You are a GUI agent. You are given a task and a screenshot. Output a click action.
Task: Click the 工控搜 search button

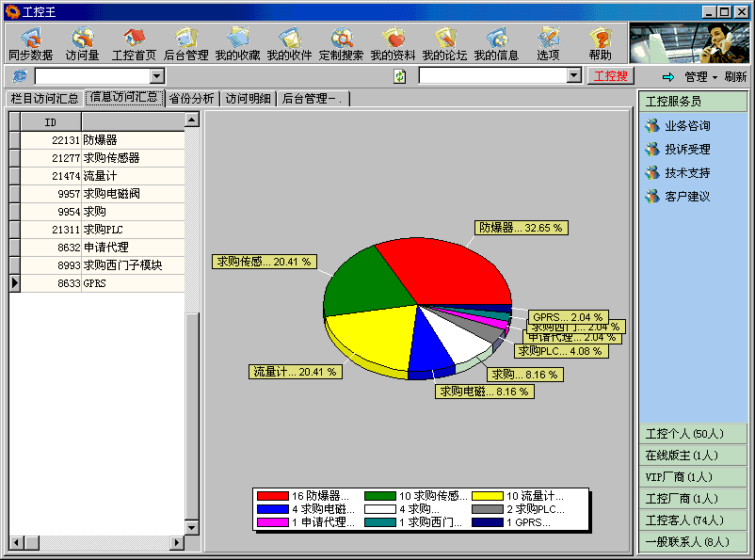pyautogui.click(x=611, y=76)
